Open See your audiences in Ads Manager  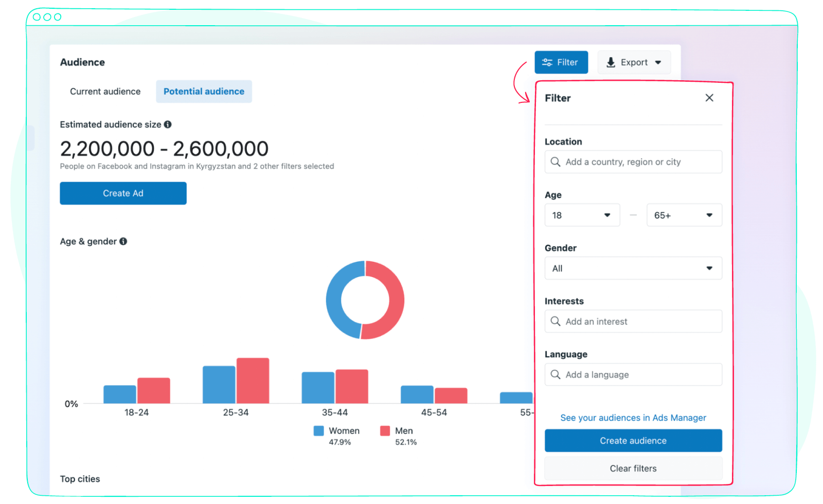tap(633, 418)
